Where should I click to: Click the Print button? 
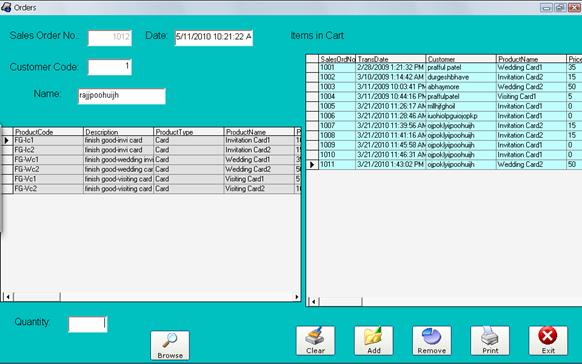coord(490,341)
